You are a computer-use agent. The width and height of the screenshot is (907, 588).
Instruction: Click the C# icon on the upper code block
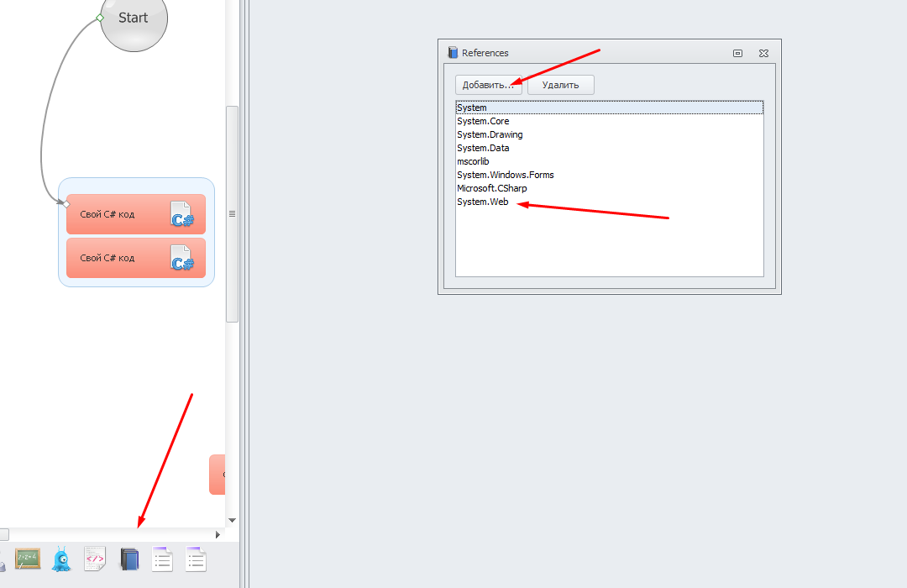pos(181,214)
